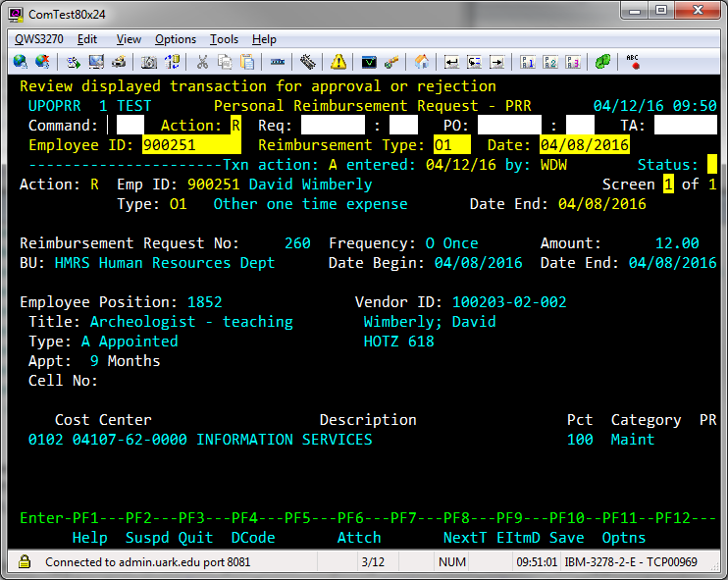
Task: Click the paintbrush color settings icon
Action: pos(391,62)
